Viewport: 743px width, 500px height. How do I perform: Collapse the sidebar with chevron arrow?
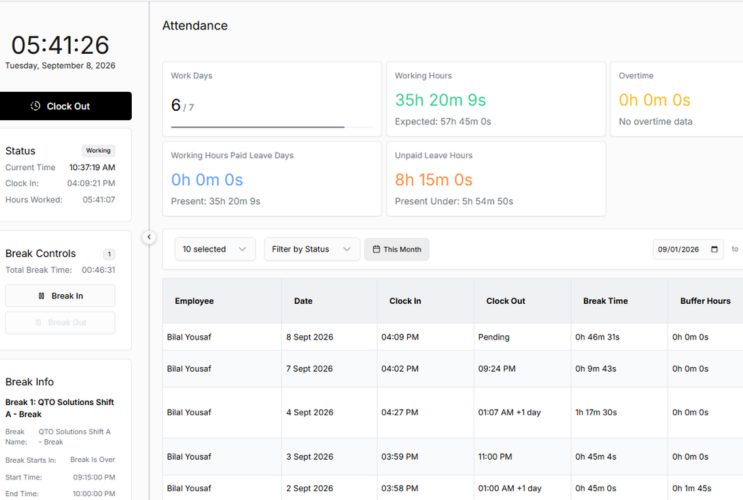click(149, 237)
